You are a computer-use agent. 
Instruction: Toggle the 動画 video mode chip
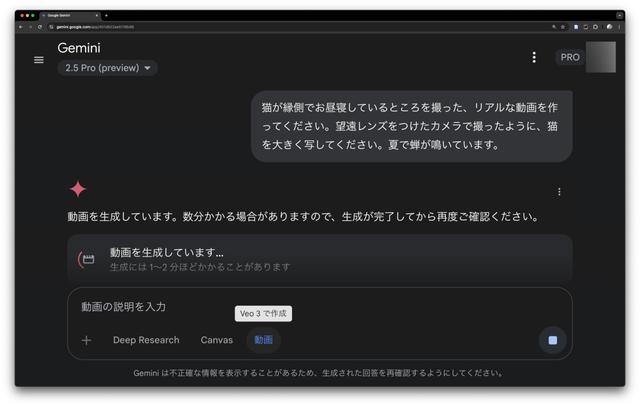(x=263, y=340)
